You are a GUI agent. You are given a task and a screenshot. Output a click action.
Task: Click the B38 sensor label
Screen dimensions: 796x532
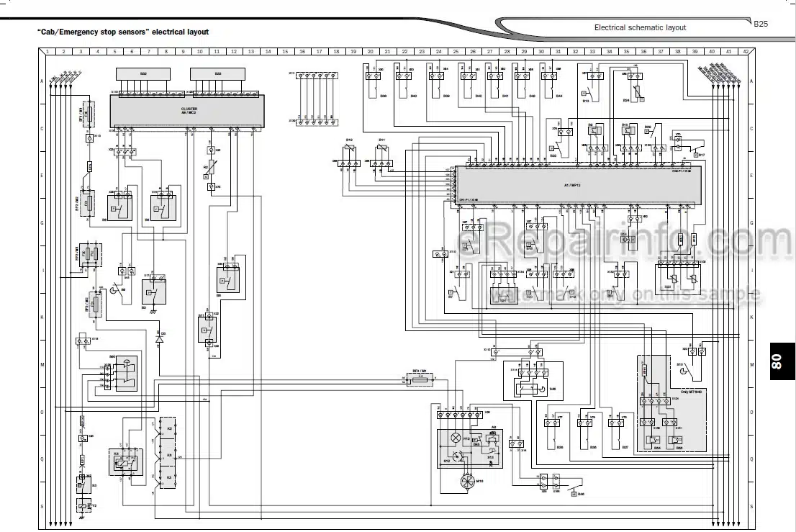[x=384, y=96]
